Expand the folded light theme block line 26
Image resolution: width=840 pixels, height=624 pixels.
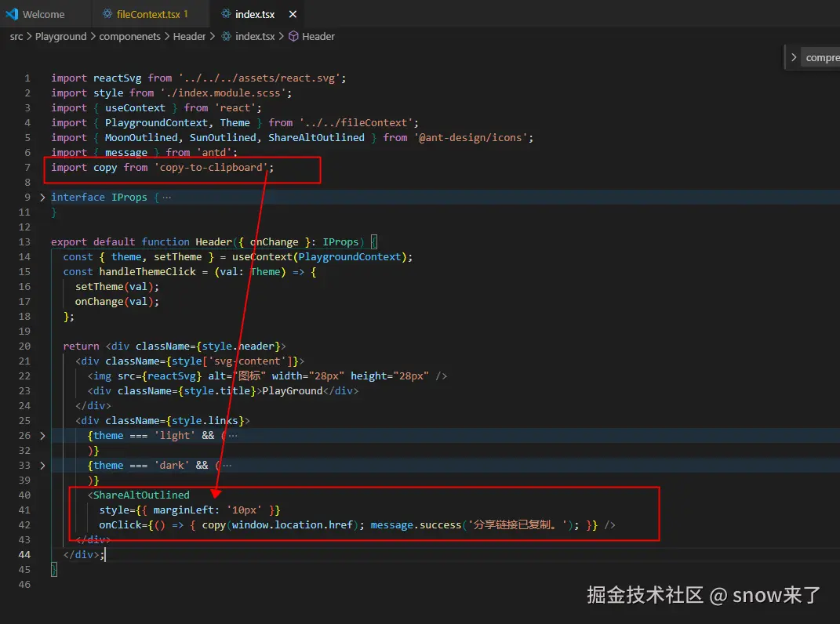point(42,435)
